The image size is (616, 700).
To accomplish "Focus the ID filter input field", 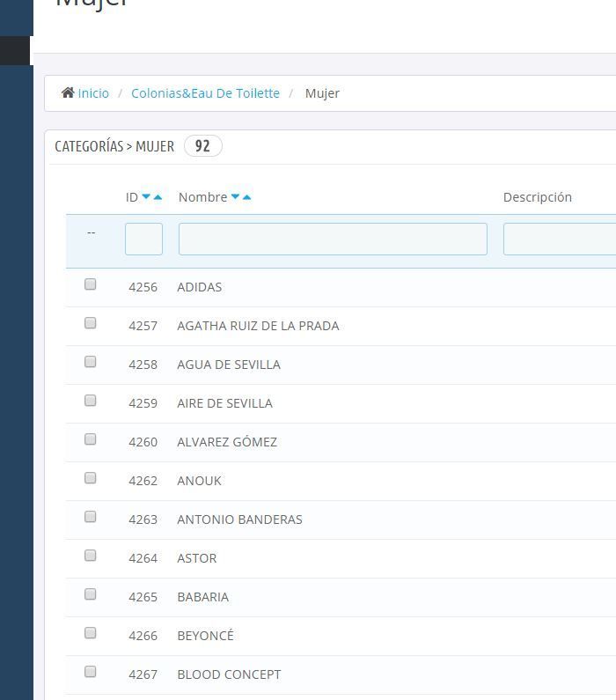I will pyautogui.click(x=143, y=239).
